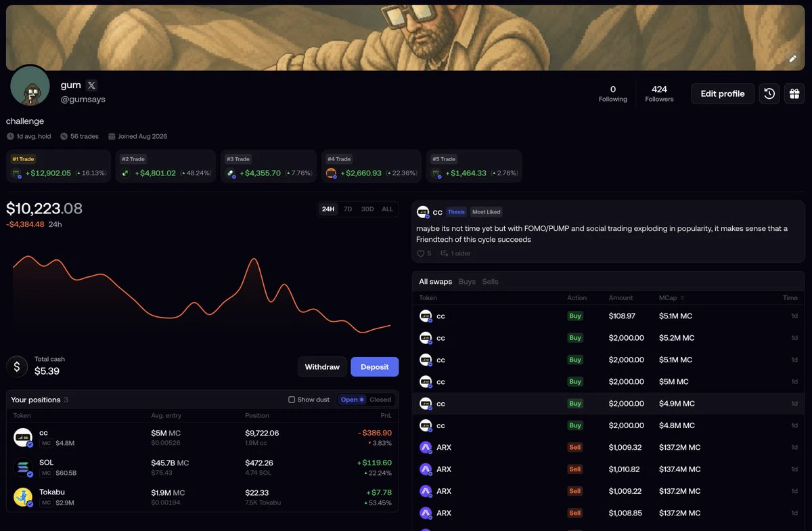Sort by the MCap column header

tap(671, 298)
